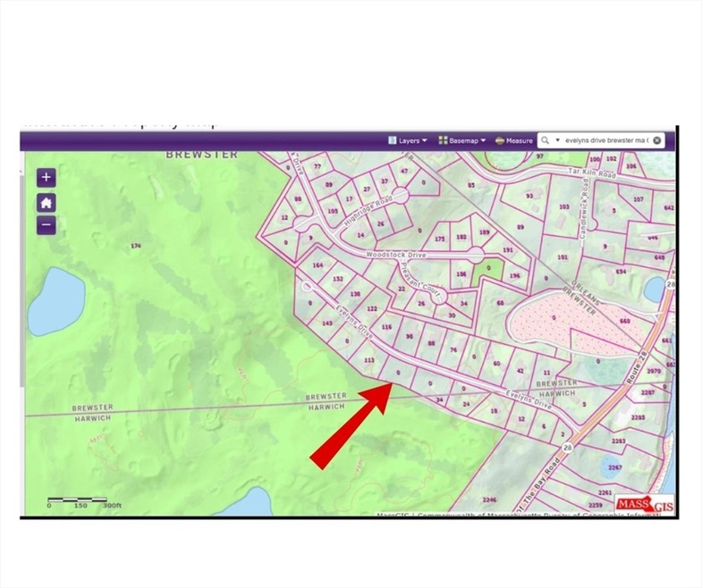Select parcel the red arrow points to

(x=398, y=370)
